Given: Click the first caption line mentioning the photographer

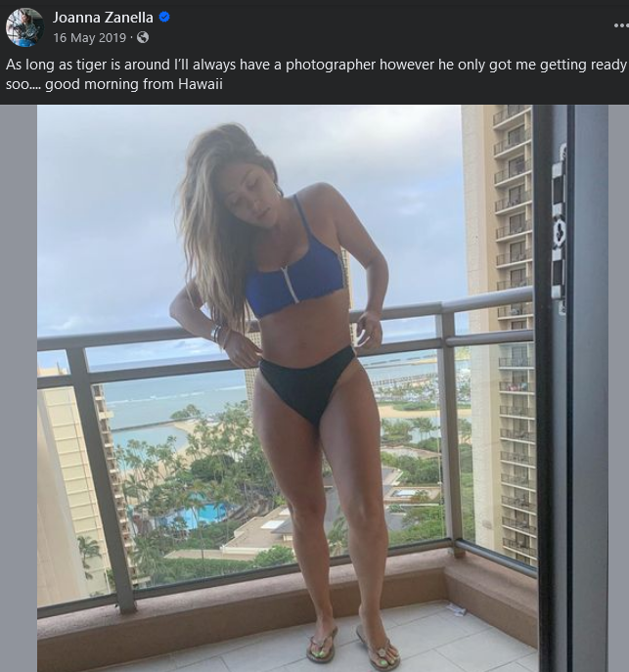Looking at the screenshot, I should [x=316, y=65].
